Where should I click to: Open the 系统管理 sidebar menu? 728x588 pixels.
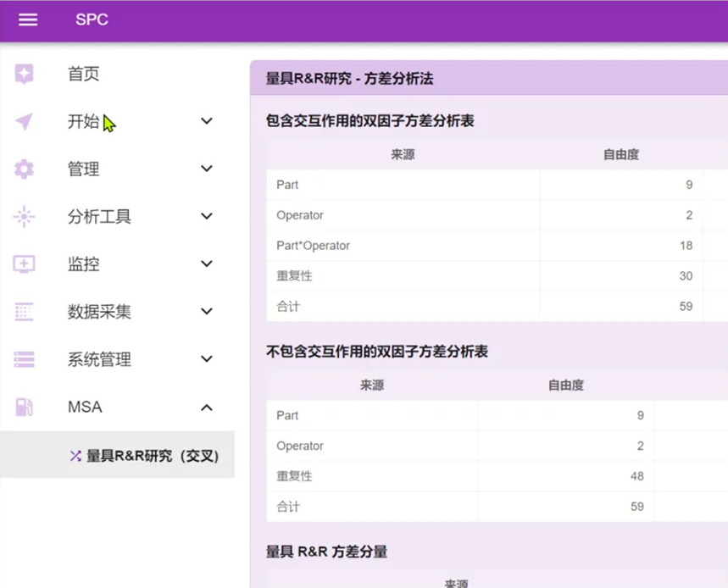(99, 359)
